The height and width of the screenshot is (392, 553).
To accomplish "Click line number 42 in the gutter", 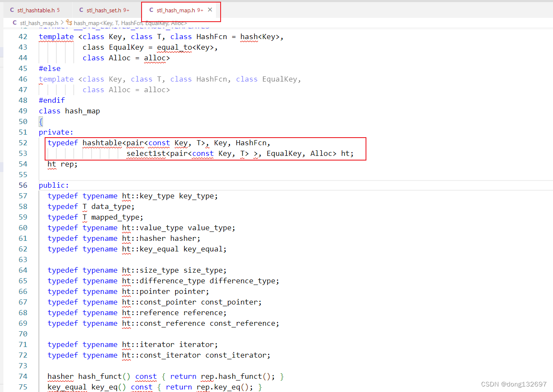I will pos(23,37).
